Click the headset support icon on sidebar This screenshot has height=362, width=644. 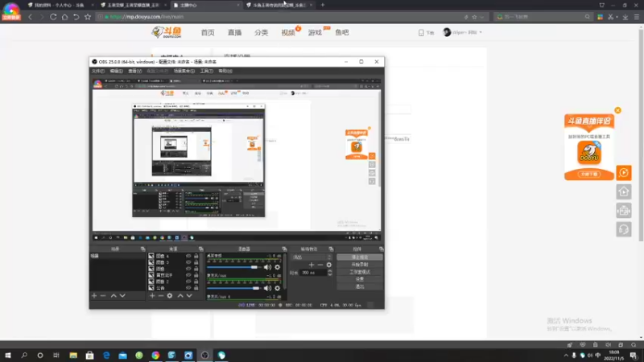(x=623, y=229)
